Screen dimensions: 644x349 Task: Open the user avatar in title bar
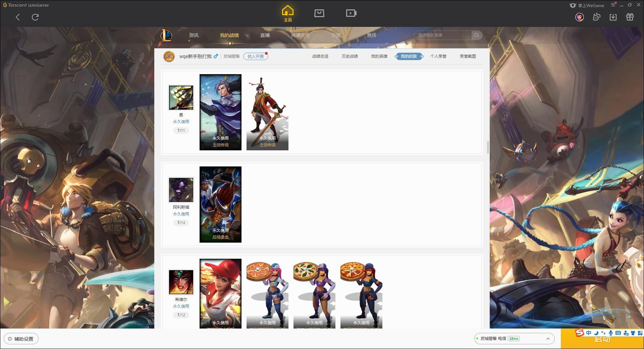pos(580,17)
